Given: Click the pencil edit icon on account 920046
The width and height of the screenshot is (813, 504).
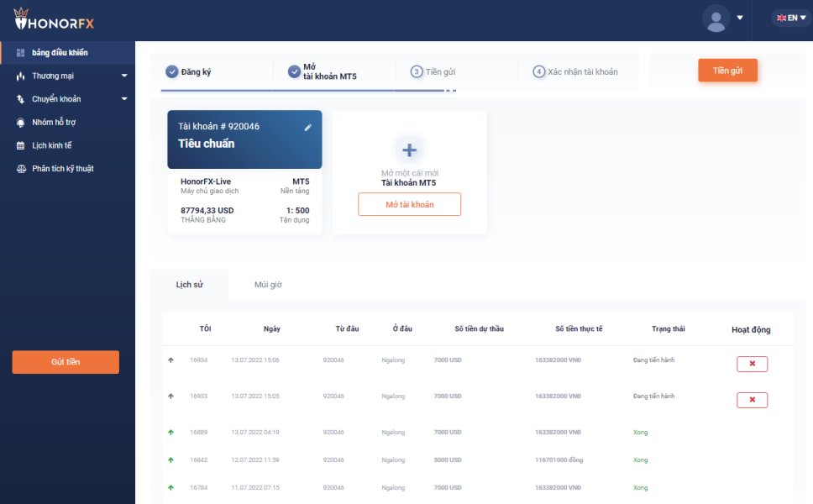Looking at the screenshot, I should (308, 127).
